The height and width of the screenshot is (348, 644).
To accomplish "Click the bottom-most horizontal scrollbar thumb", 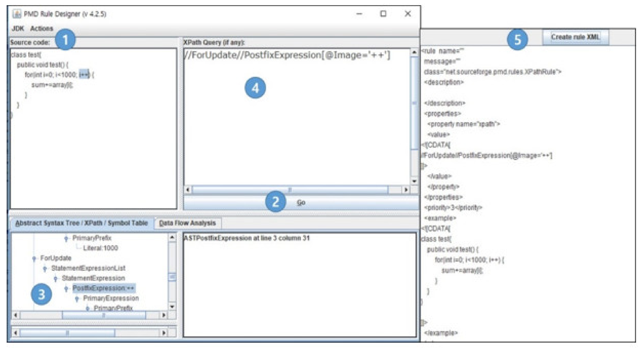I will click(x=68, y=333).
